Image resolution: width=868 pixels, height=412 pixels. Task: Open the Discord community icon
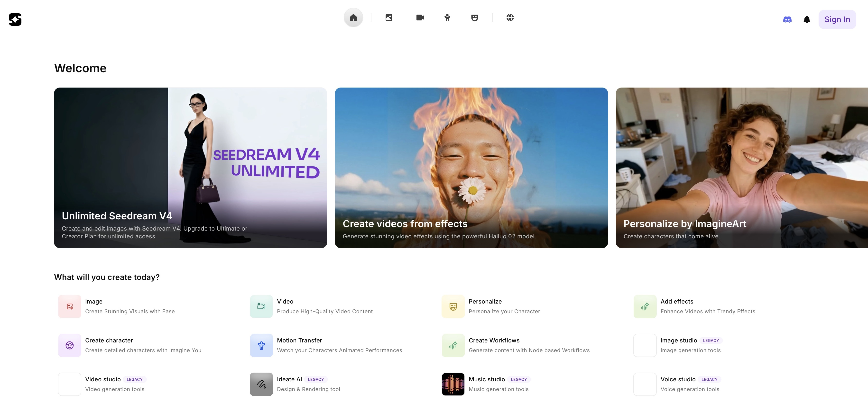point(787,19)
